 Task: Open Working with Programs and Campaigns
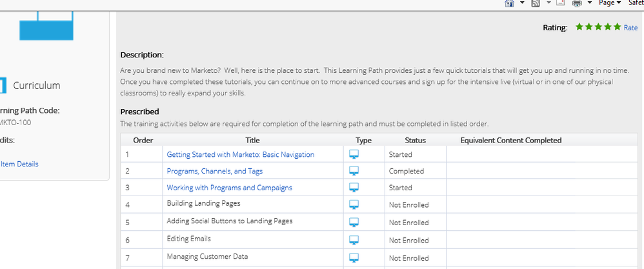229,187
